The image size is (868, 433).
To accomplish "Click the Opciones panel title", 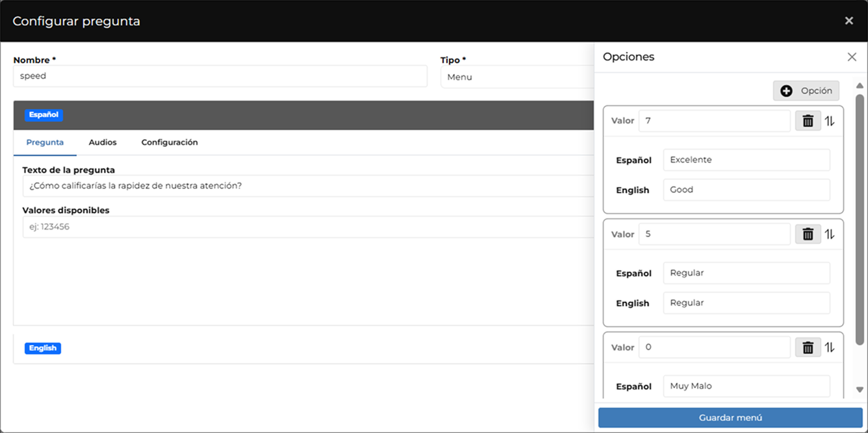I will 628,57.
